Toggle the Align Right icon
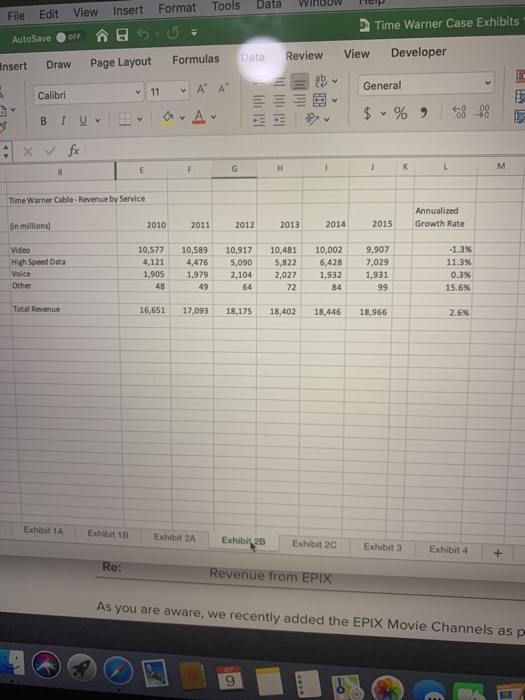Image resolution: width=525 pixels, height=700 pixels. pos(300,100)
